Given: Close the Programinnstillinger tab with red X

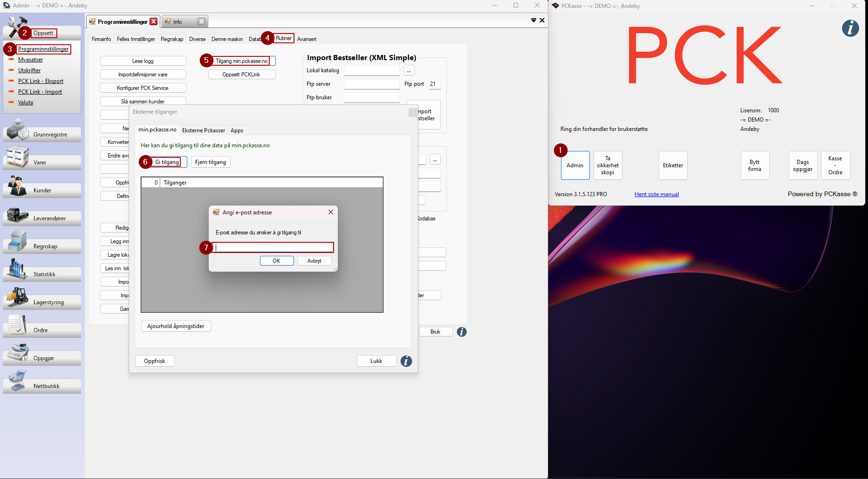Looking at the screenshot, I should pyautogui.click(x=153, y=21).
